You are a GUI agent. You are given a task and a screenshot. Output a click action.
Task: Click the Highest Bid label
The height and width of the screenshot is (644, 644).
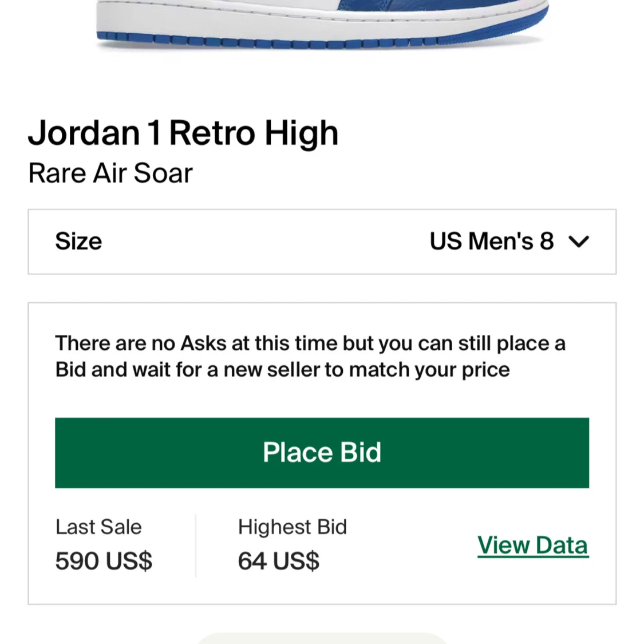pyautogui.click(x=293, y=527)
